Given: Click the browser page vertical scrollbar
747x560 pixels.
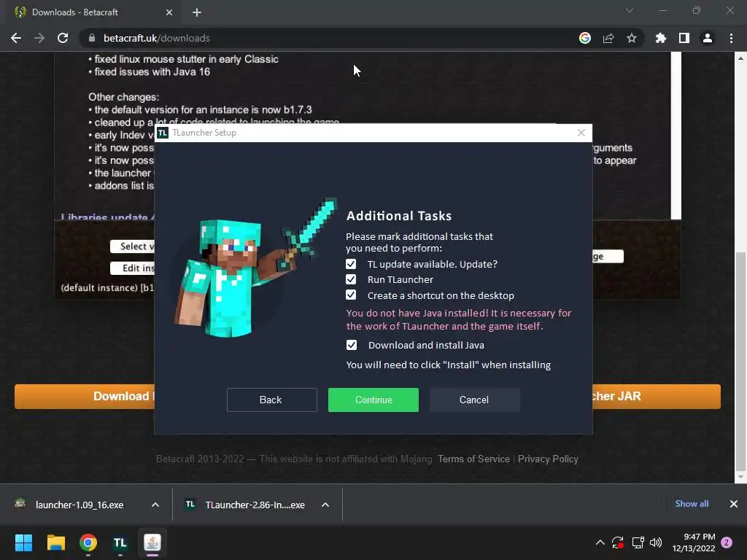Looking at the screenshot, I should pyautogui.click(x=740, y=361).
